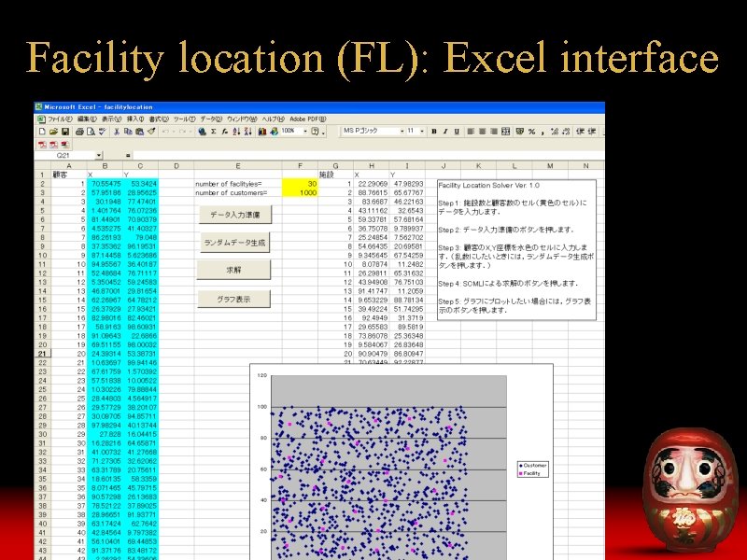
Task: Toggle underline formatting
Action: point(456,133)
